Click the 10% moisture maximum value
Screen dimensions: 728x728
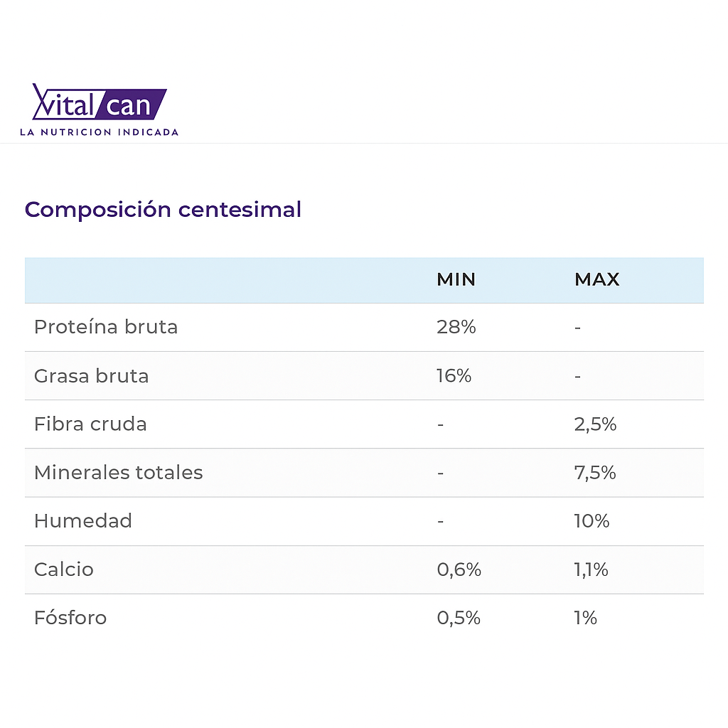tap(591, 520)
